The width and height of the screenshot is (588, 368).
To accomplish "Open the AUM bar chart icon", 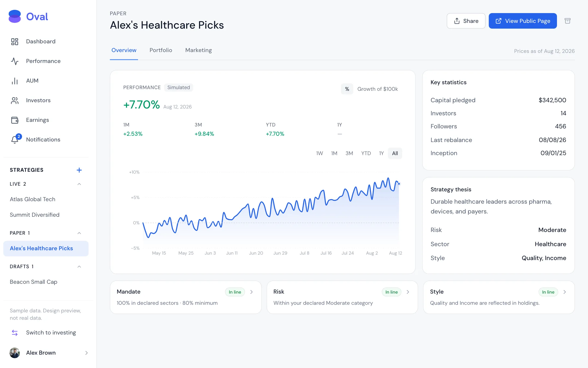I will click(15, 81).
